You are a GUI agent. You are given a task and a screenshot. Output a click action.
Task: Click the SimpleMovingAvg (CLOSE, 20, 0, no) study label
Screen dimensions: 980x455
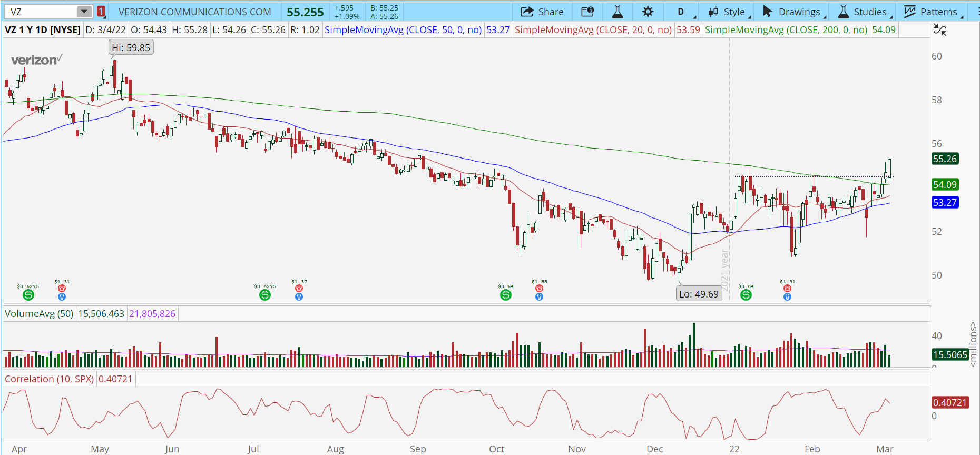pos(593,30)
